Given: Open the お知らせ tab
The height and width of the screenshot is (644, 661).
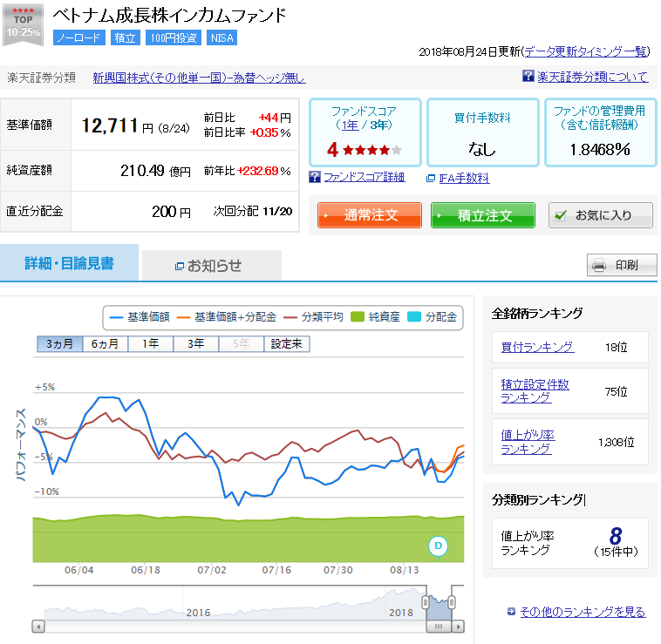Looking at the screenshot, I should point(212,266).
